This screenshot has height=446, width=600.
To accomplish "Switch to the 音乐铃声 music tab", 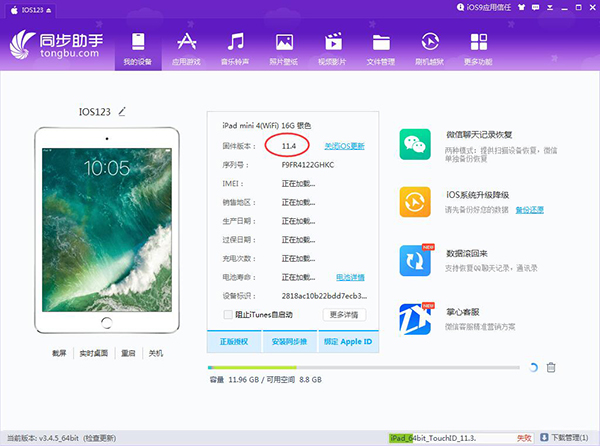I will (235, 49).
